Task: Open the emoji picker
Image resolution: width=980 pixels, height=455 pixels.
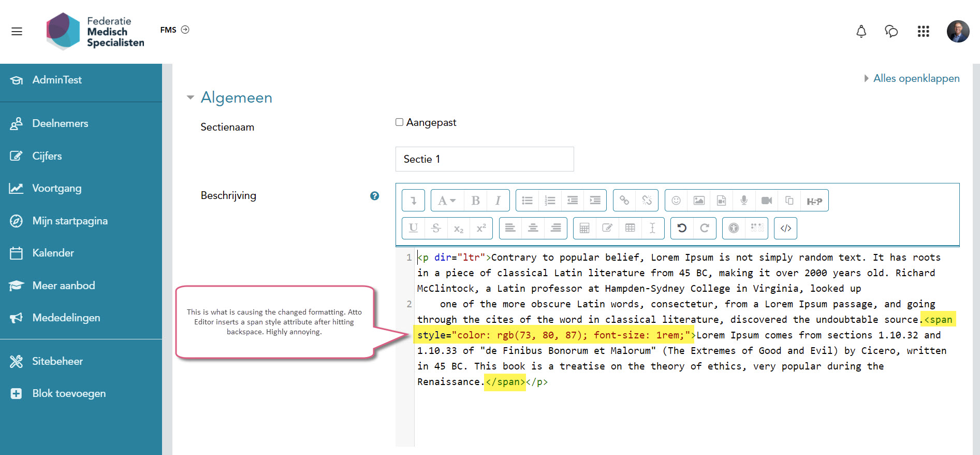Action: pos(676,201)
